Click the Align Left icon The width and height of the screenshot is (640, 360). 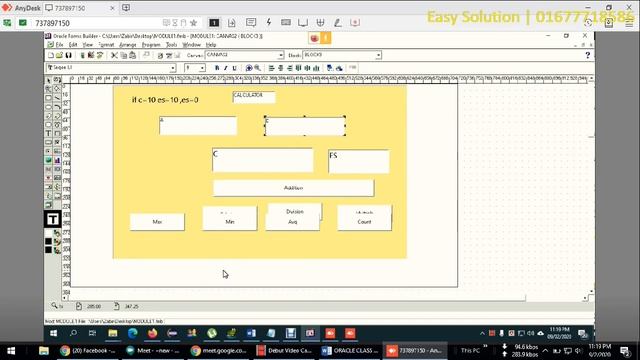point(271,68)
